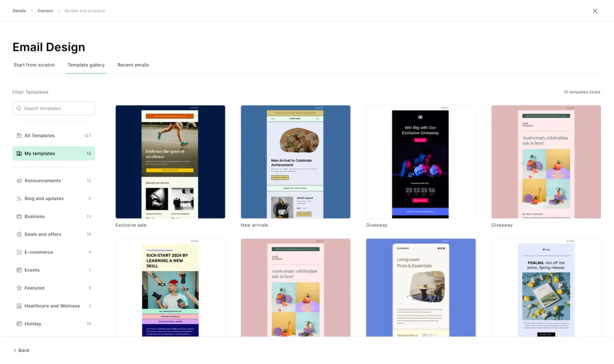Switch to the Start from scratch tab

coord(34,64)
